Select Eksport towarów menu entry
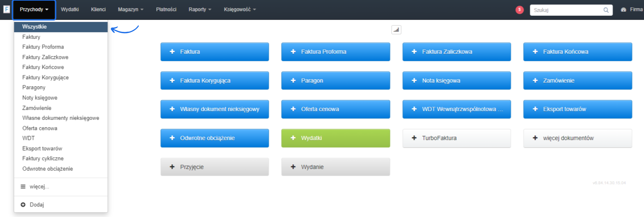This screenshot has height=217, width=644. point(61,148)
